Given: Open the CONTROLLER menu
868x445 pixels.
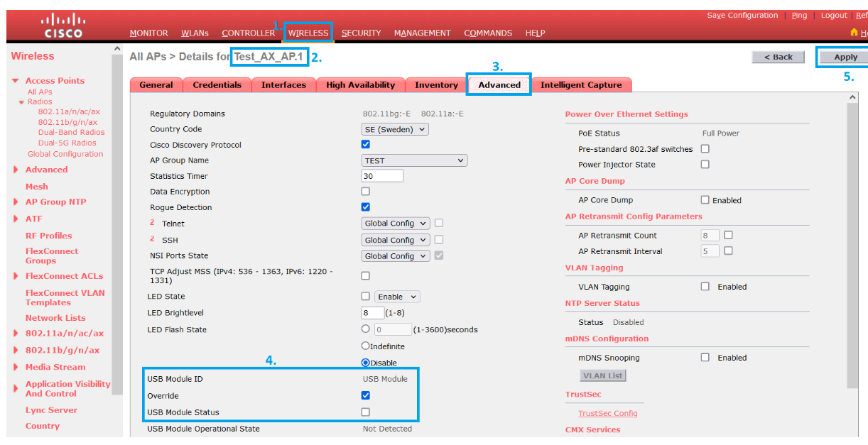Looking at the screenshot, I should pos(248,33).
